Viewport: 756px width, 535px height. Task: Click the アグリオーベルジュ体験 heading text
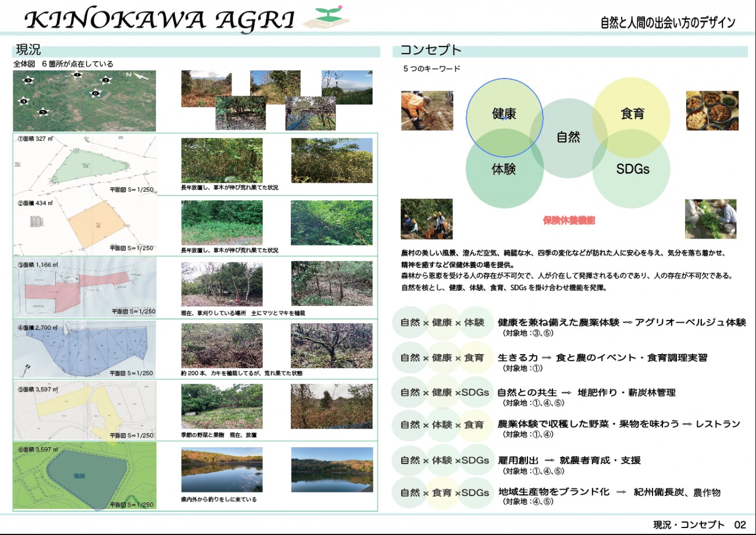690,323
